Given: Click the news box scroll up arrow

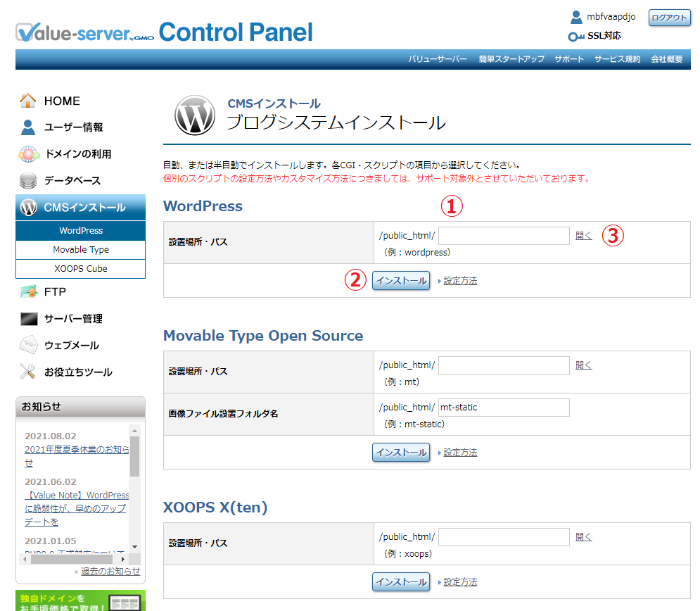Looking at the screenshot, I should point(134,431).
